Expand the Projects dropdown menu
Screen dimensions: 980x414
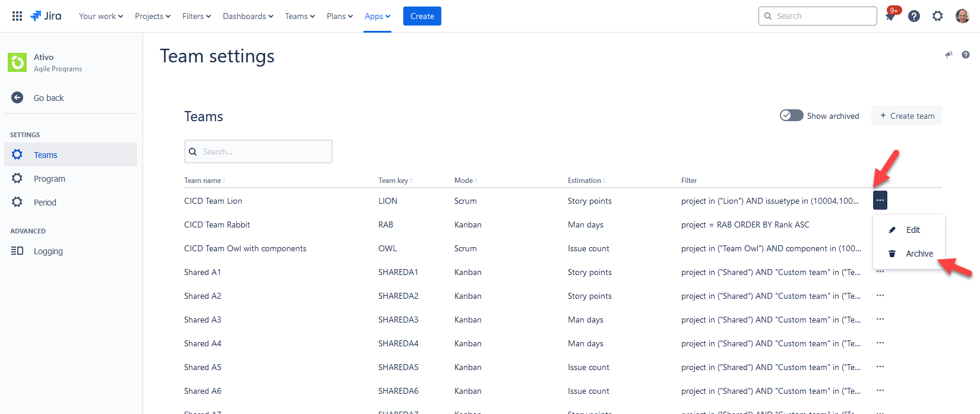pyautogui.click(x=153, y=16)
